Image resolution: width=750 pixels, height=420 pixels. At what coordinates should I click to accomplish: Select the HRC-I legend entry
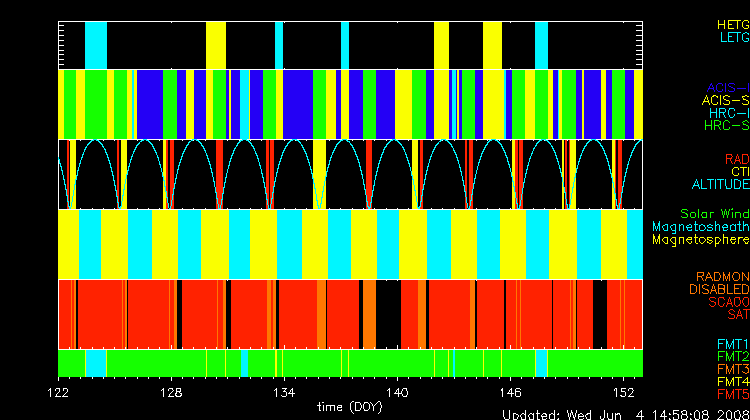[729, 113]
